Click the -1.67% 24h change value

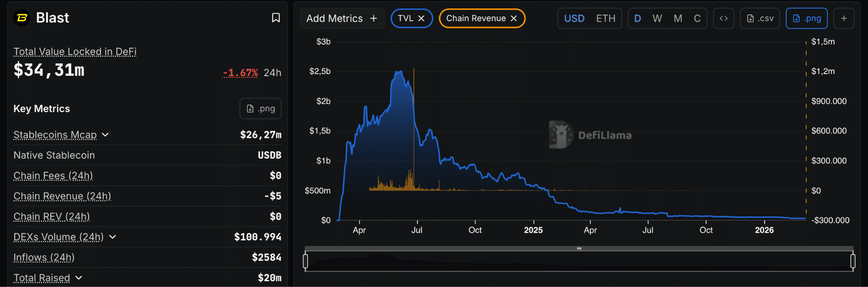(x=240, y=73)
